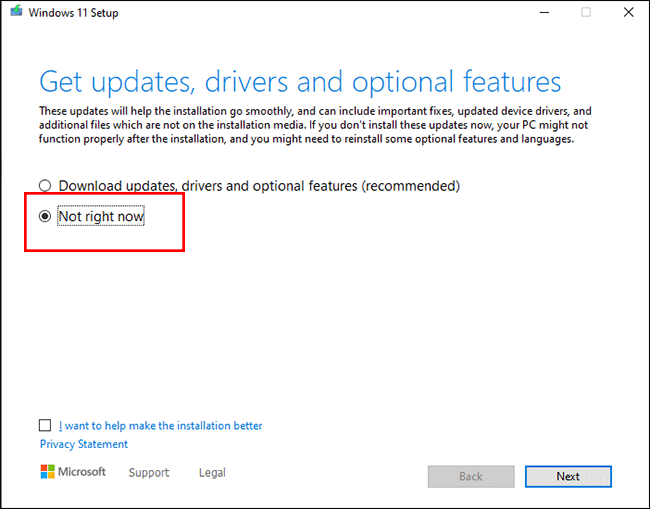Select the "Not right now" radio button
Image resolution: width=650 pixels, height=509 pixels.
[x=45, y=216]
